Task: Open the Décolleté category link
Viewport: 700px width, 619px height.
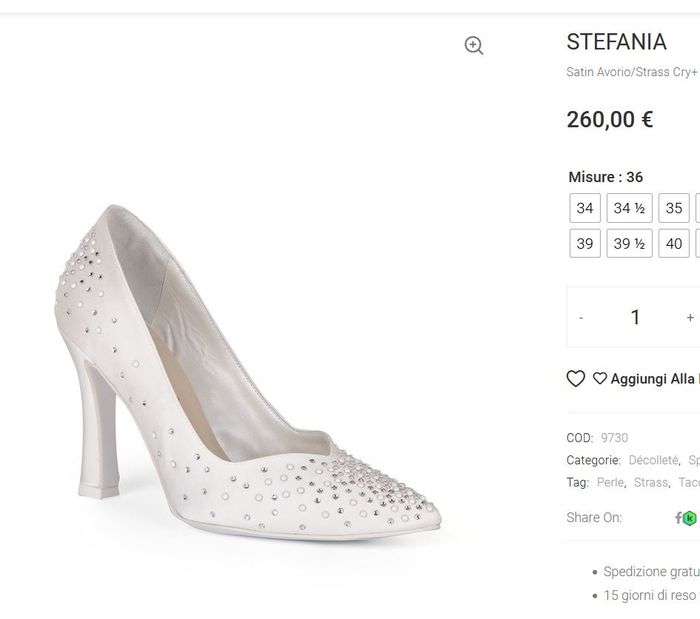Action: click(654, 460)
